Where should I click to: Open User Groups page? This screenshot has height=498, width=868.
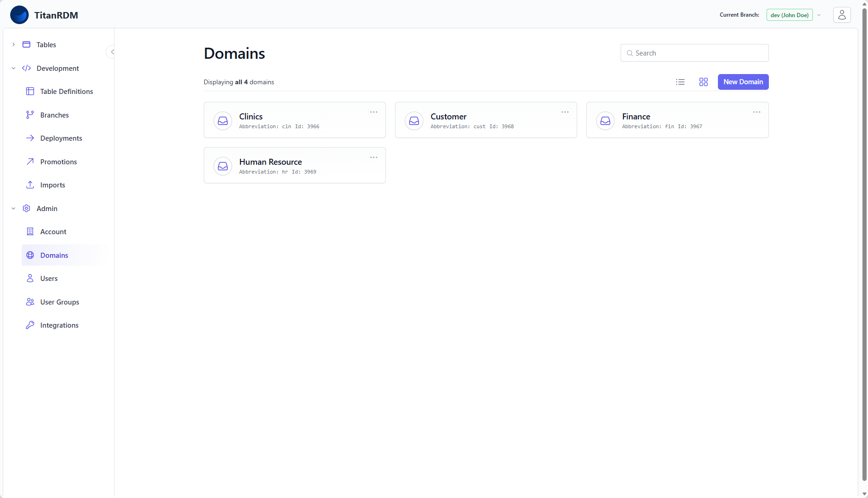61,302
